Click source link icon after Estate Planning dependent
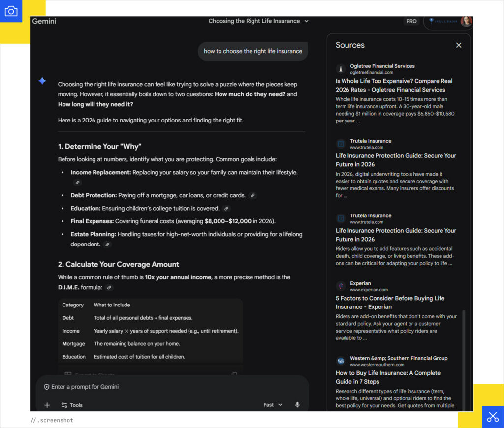504x428 pixels. (x=107, y=245)
